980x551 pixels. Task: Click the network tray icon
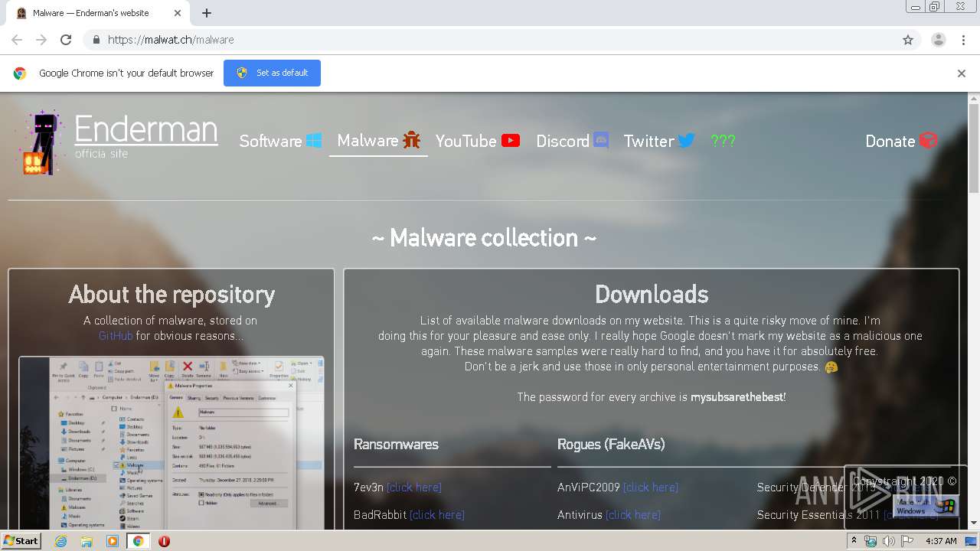pyautogui.click(x=871, y=541)
